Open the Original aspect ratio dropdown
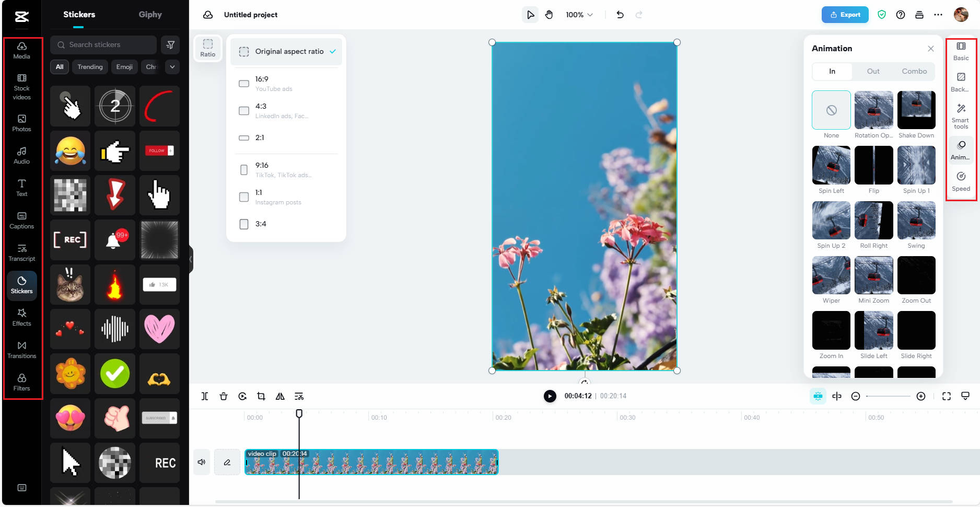 tap(286, 51)
